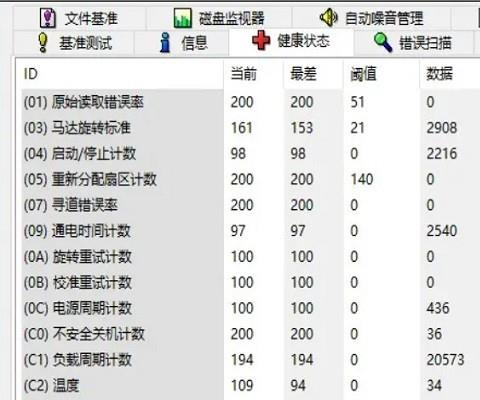Image resolution: width=480 pixels, height=400 pixels.
Task: Click the magnifier Error Scan icon
Action: click(383, 42)
